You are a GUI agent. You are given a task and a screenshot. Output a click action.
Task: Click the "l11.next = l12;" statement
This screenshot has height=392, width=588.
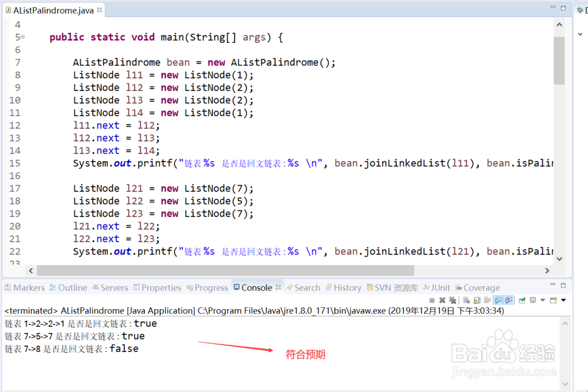click(116, 126)
